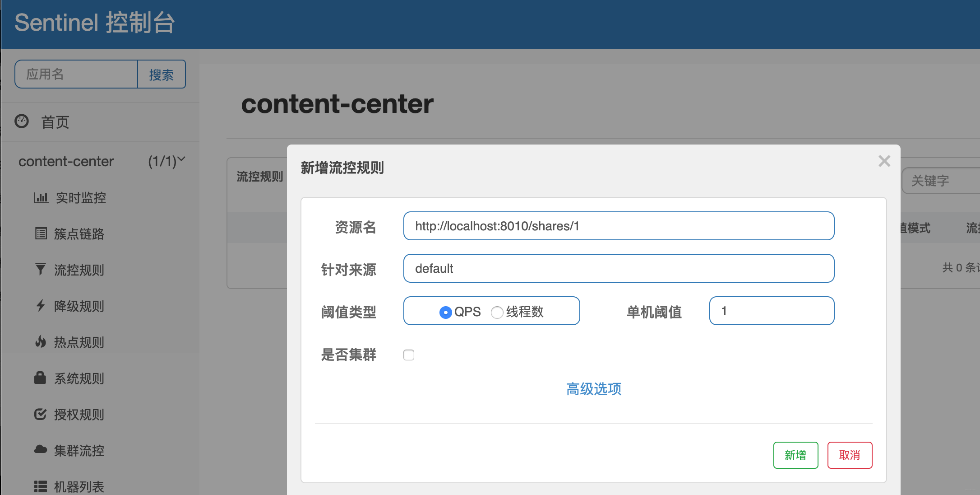
Task: Focus the 针对来源 input field
Action: click(x=619, y=268)
